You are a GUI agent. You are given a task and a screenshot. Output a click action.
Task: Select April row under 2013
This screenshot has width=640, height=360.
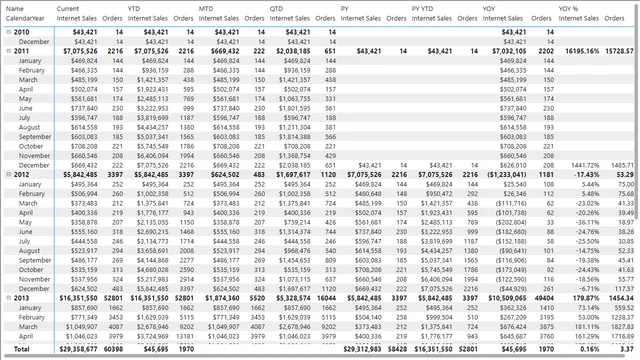tap(26, 336)
